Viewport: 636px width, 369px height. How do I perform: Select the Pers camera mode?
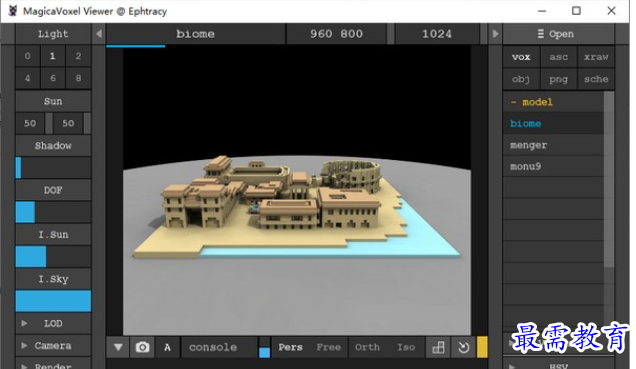pyautogui.click(x=290, y=347)
